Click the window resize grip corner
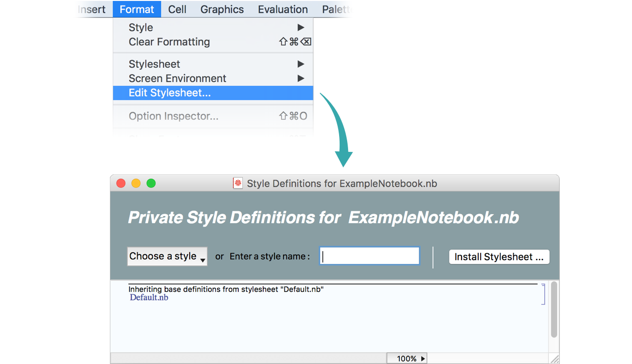This screenshot has width=632, height=364. 555,359
